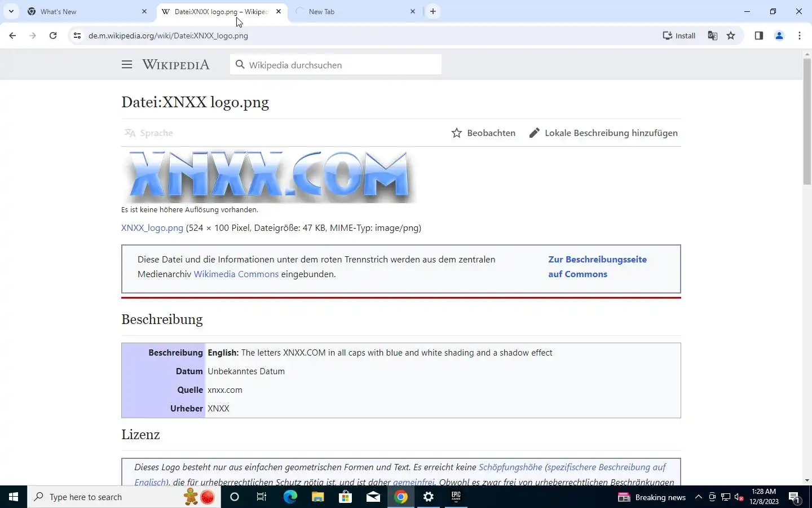Click the Sprache language button
Viewport: 812px width, 508px height.
point(149,133)
